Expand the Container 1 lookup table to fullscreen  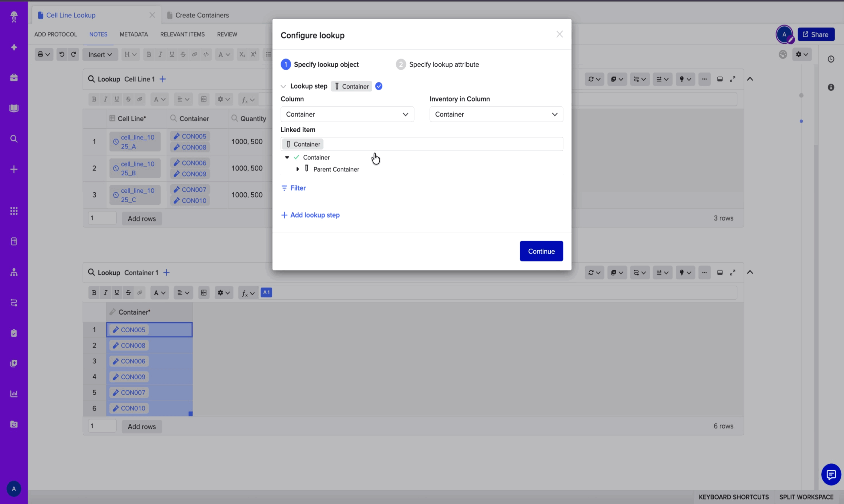pos(733,272)
